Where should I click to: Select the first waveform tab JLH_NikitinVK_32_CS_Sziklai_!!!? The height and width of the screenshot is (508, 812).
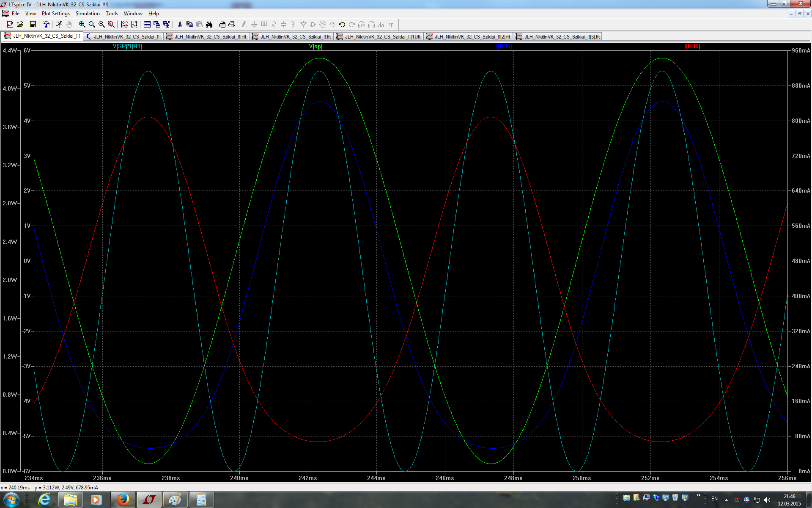(x=42, y=36)
